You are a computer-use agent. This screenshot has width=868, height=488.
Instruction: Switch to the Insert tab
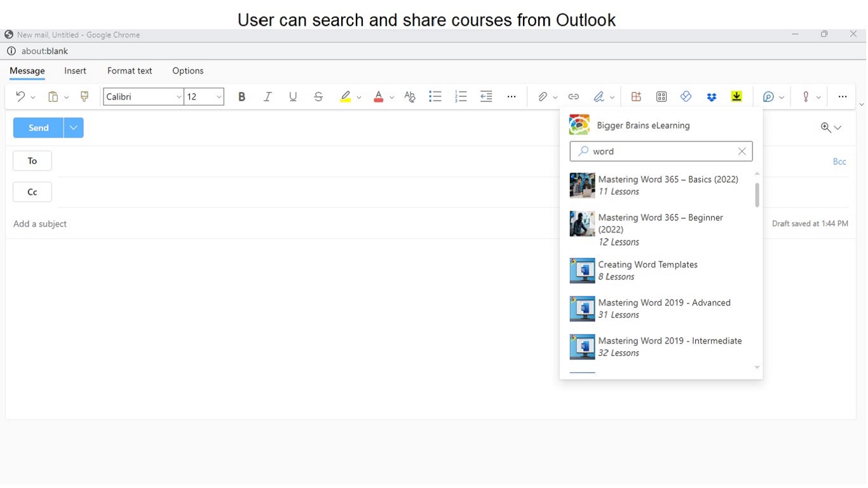pos(75,71)
